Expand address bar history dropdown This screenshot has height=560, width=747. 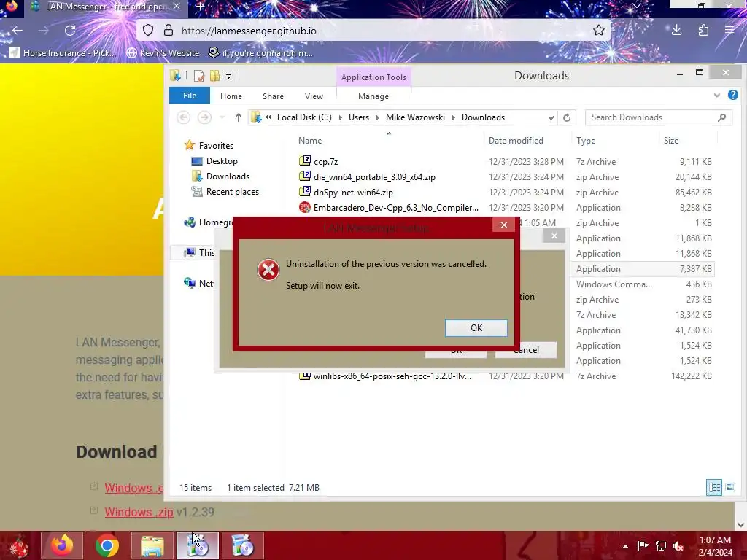tap(551, 117)
